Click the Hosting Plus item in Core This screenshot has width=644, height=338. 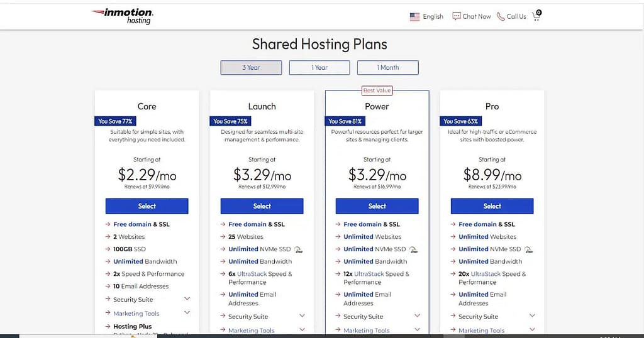pos(133,327)
